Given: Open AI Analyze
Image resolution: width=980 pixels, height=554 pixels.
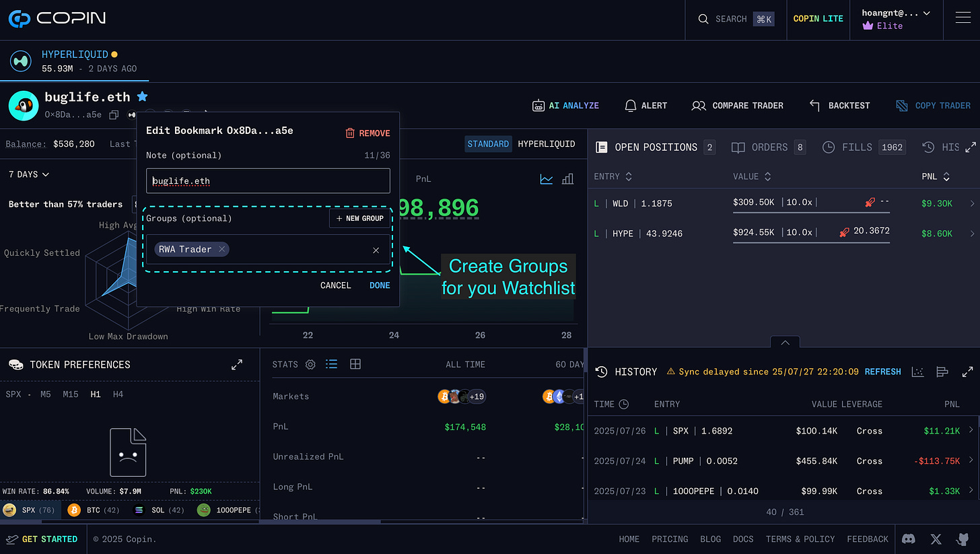Looking at the screenshot, I should 565,106.
